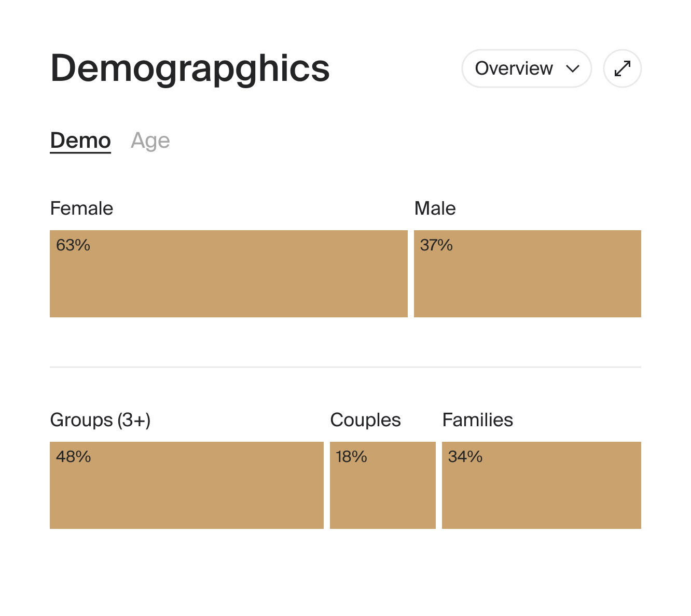Open the Overview dropdown chevron
The width and height of the screenshot is (691, 616).
click(x=572, y=68)
